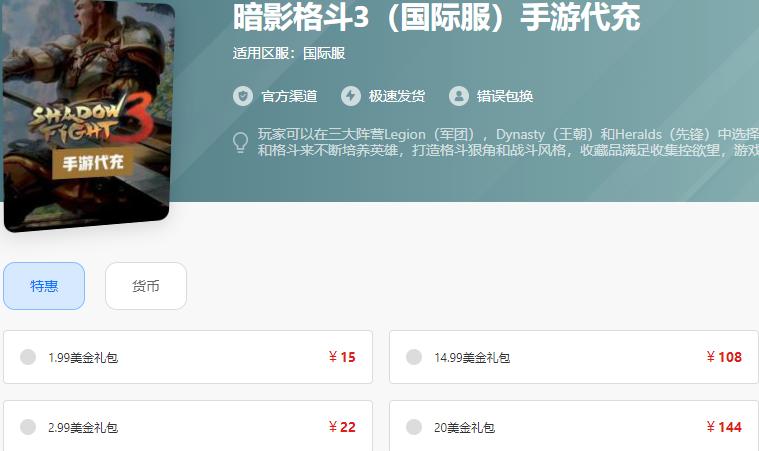The image size is (759, 451).
Task: Click the shield icon beside 官方渠道
Action: (x=243, y=96)
